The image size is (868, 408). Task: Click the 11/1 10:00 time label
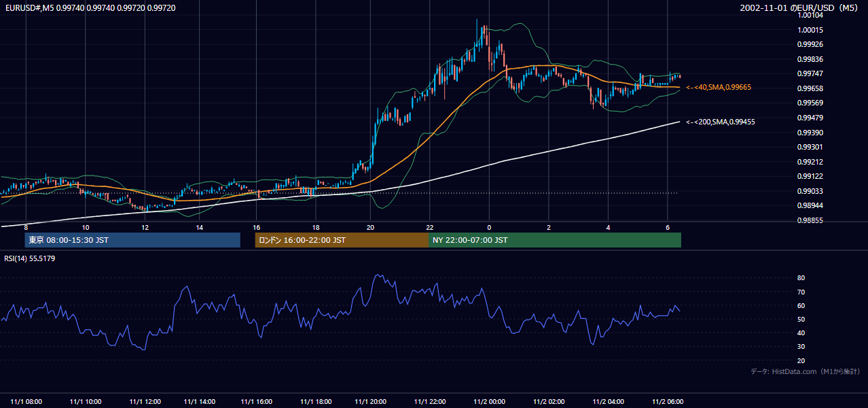[x=86, y=402]
